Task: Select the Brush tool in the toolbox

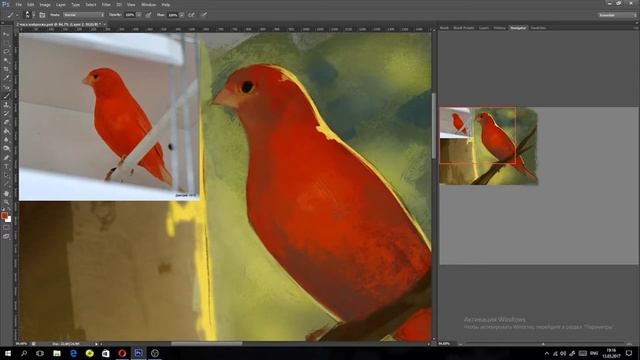Action: (x=6, y=96)
